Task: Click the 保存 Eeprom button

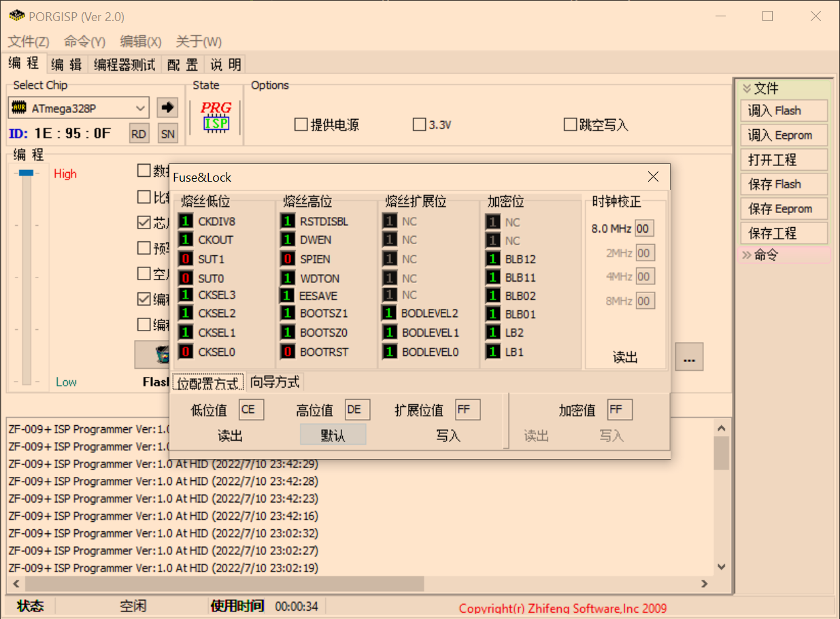Action: [784, 209]
